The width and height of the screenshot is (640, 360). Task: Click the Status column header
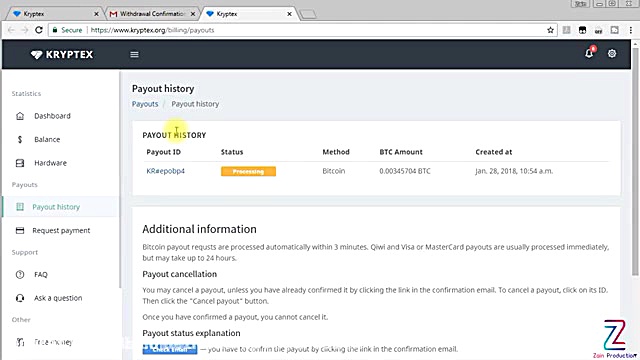point(232,152)
